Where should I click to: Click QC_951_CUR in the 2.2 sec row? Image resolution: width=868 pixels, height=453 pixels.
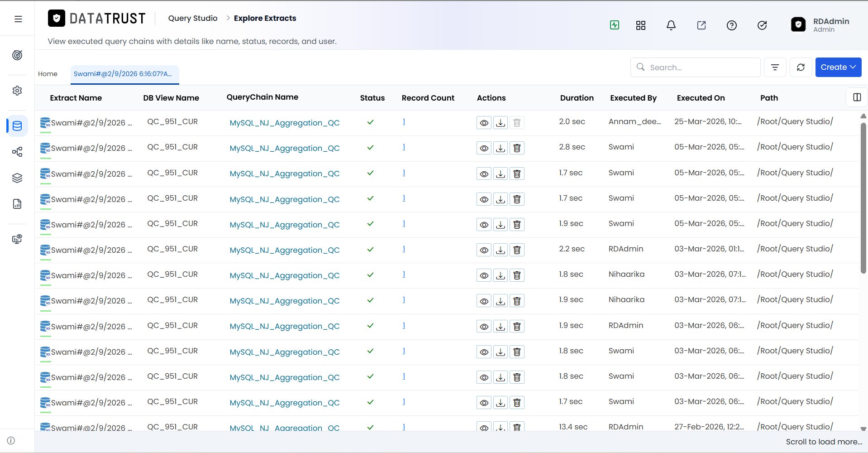[172, 249]
